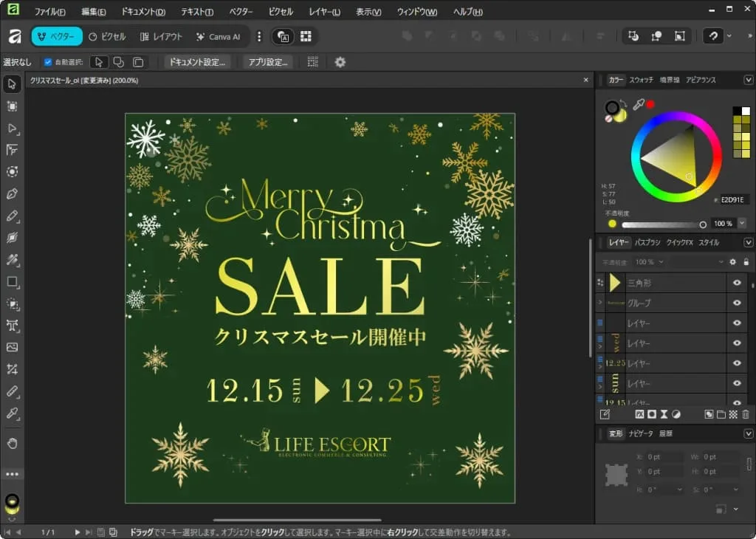Select the Pen tool in left toolbar
The width and height of the screenshot is (756, 539).
click(12, 194)
